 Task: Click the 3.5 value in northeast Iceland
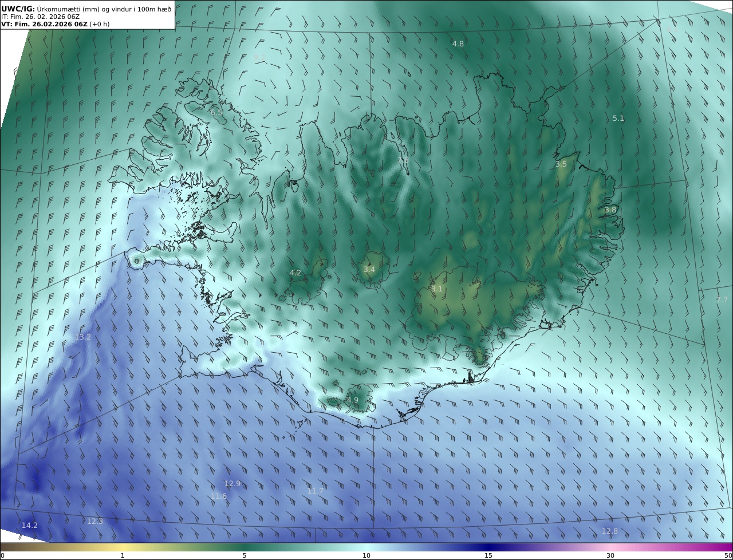point(561,164)
